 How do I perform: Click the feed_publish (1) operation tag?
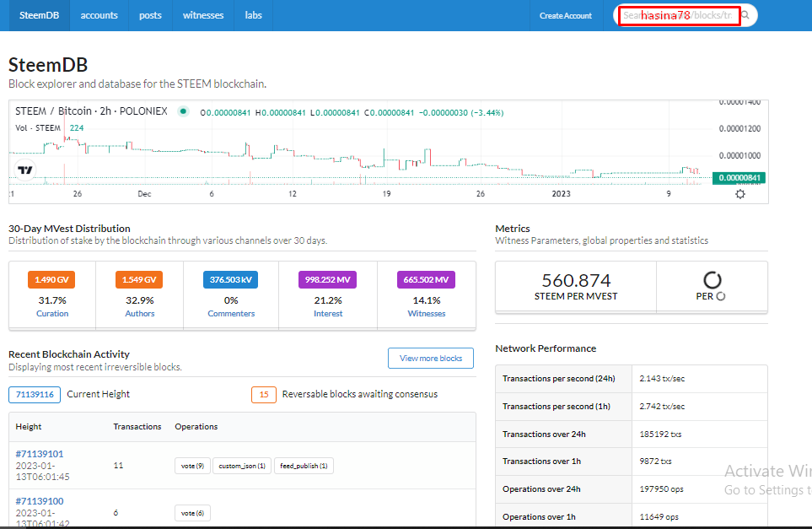point(304,466)
